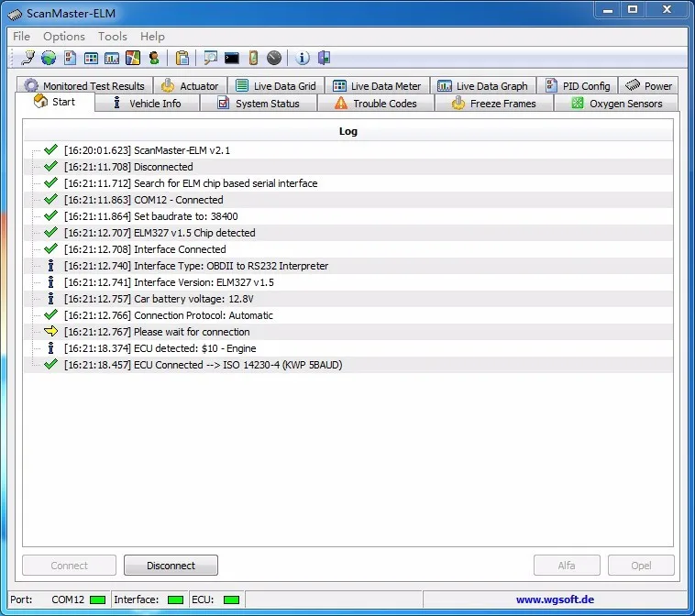Open the Freeze Frames tab
The width and height of the screenshot is (695, 616).
pos(494,104)
